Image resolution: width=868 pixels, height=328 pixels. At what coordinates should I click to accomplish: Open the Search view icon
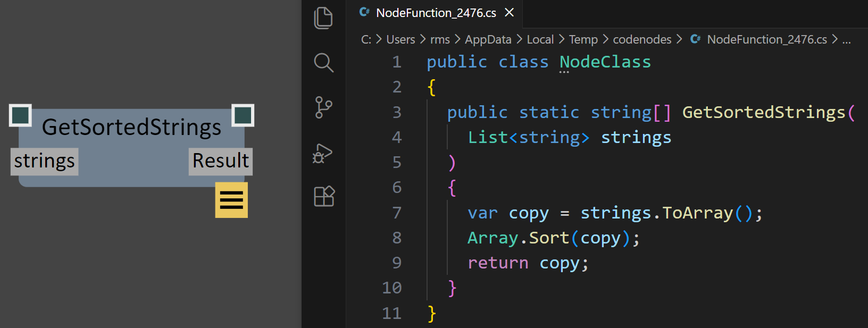[323, 62]
